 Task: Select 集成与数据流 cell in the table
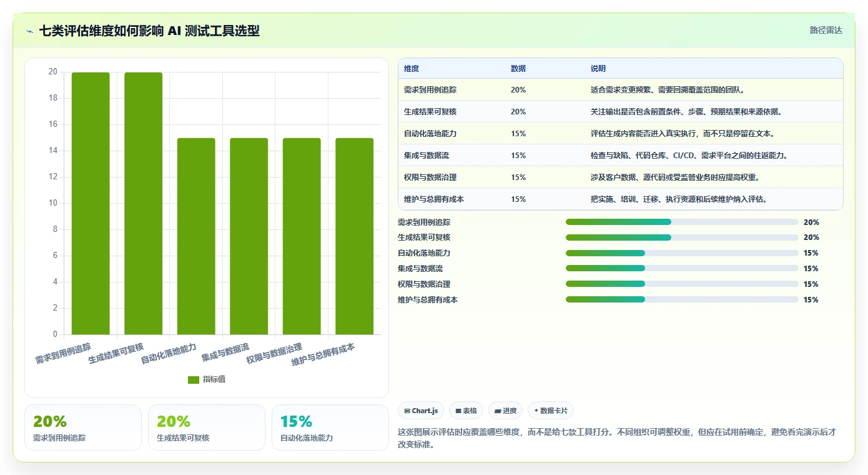click(427, 156)
